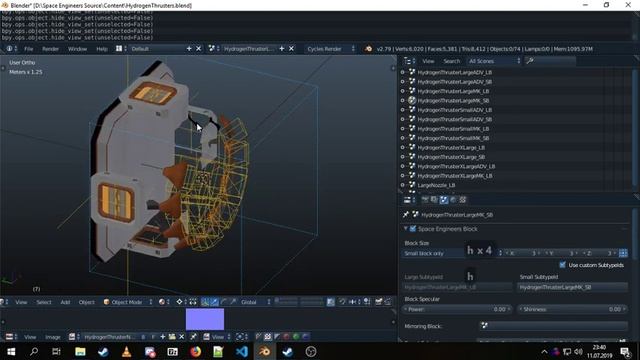Add a new screen layout with plus button

click(189, 49)
